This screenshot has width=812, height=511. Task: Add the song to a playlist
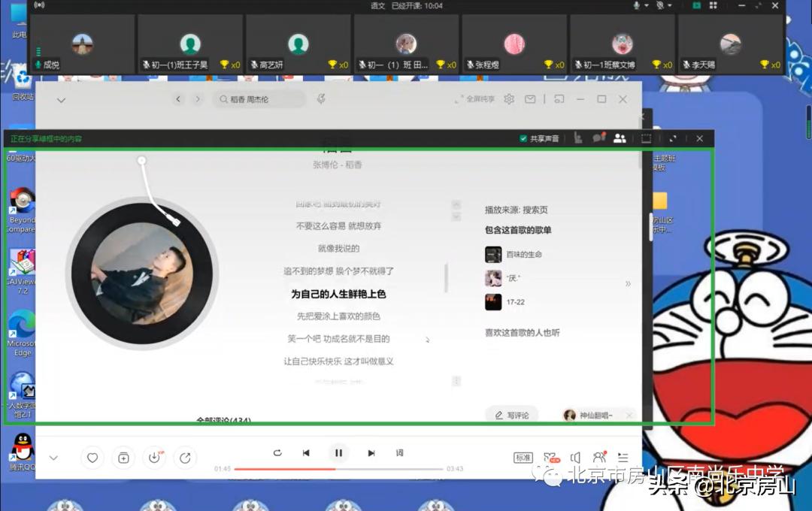pos(123,458)
